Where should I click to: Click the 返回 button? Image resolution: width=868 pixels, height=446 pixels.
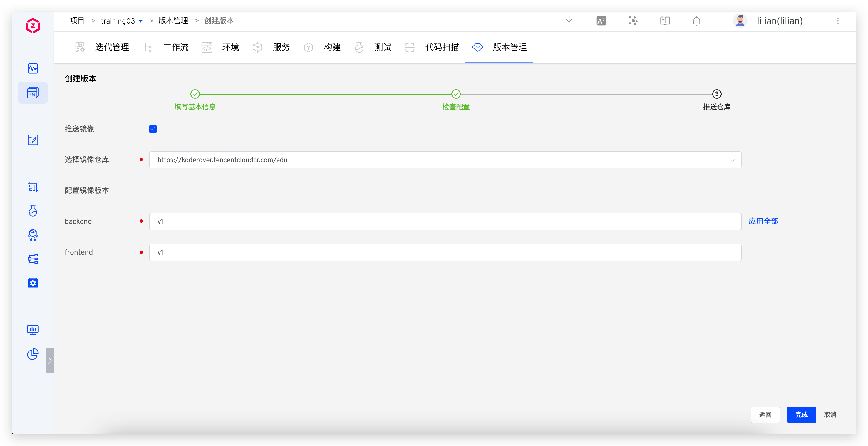pyautogui.click(x=765, y=415)
